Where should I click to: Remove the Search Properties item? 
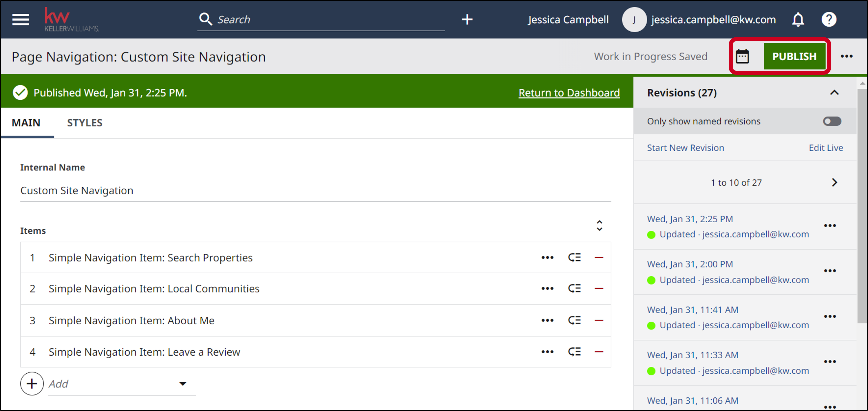[x=598, y=258]
